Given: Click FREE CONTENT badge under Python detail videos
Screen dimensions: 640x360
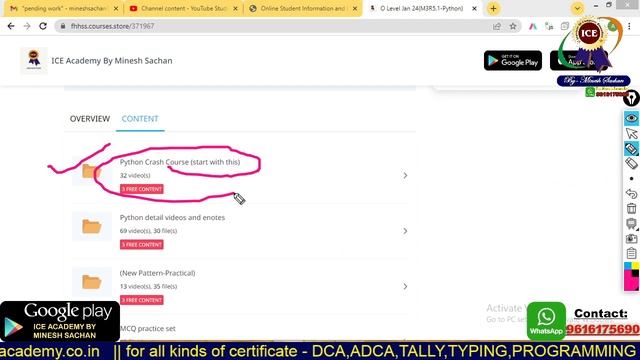Looking at the screenshot, I should [142, 244].
